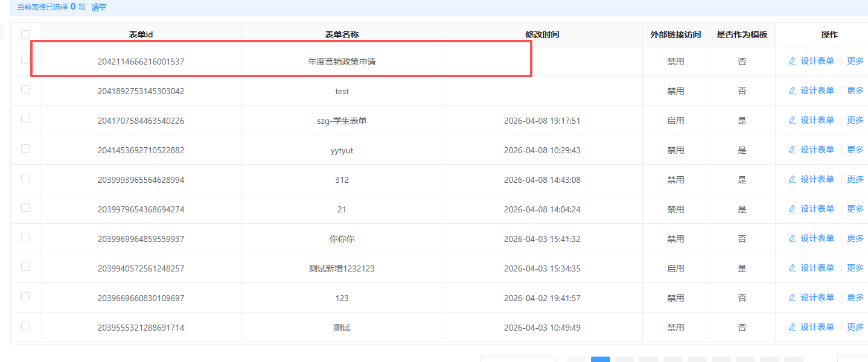Viewport: 868px width, 362px height.
Task: Click the pencil icon in form 312 row
Action: pos(793,179)
